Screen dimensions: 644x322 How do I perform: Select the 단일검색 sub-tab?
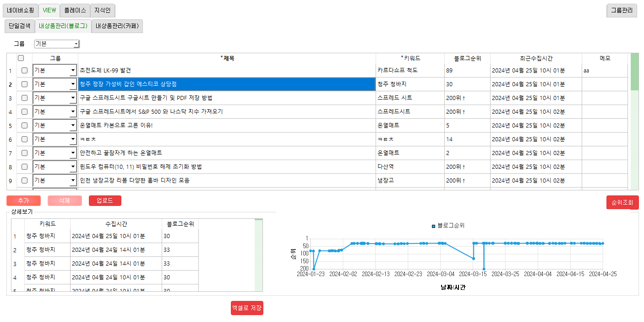point(20,26)
